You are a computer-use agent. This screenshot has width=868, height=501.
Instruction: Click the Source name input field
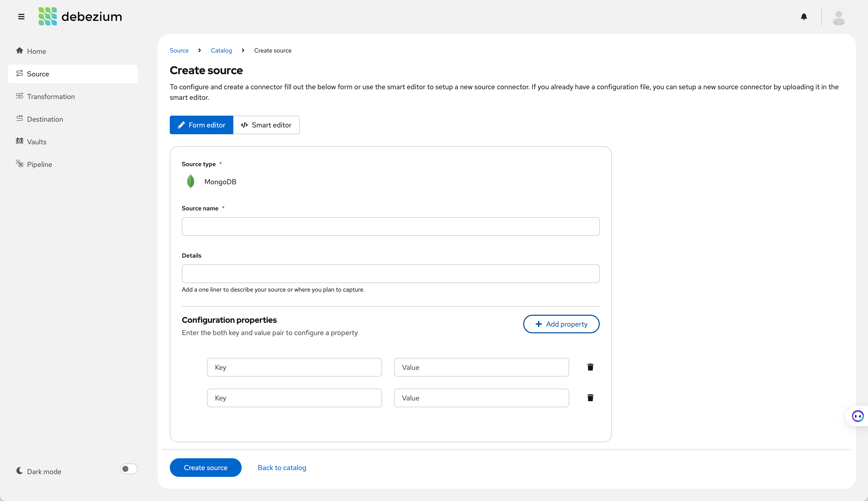tap(391, 226)
